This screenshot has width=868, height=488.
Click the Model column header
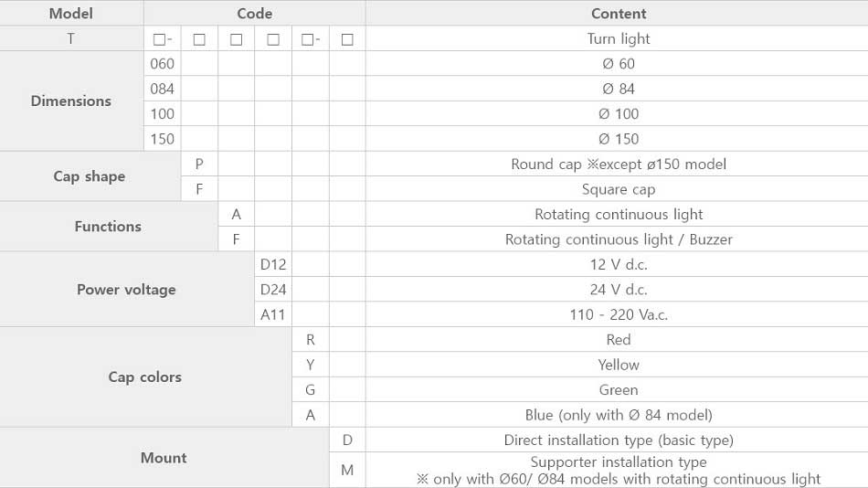pyautogui.click(x=71, y=14)
